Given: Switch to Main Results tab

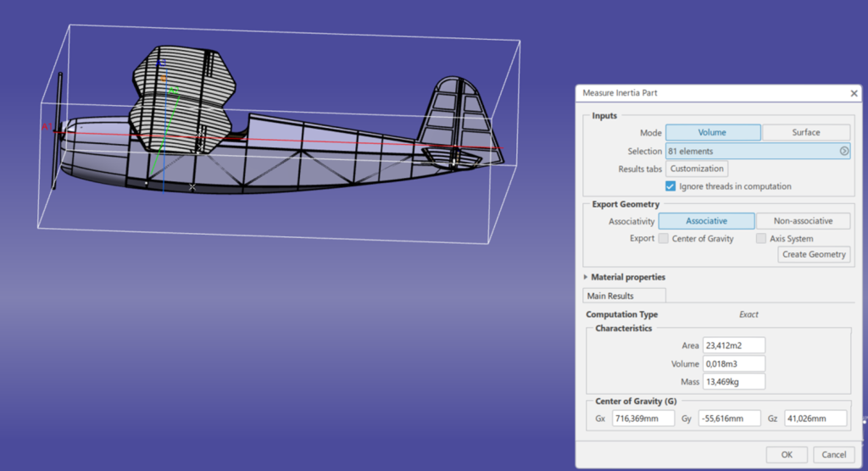Looking at the screenshot, I should pyautogui.click(x=624, y=296).
